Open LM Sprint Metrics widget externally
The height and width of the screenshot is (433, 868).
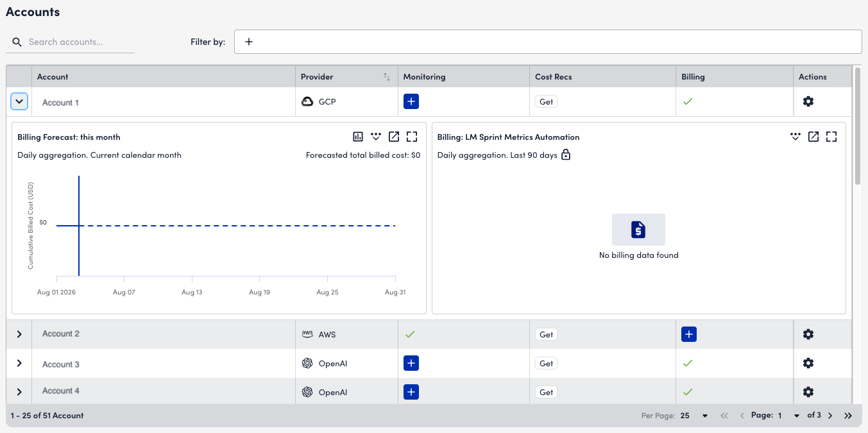(x=813, y=137)
